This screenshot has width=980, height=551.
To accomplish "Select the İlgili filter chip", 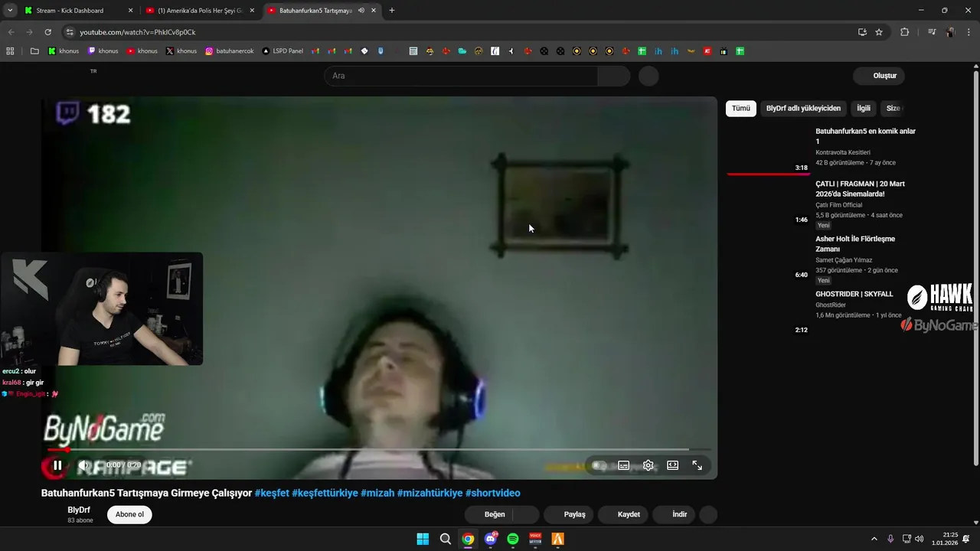I will coord(864,109).
